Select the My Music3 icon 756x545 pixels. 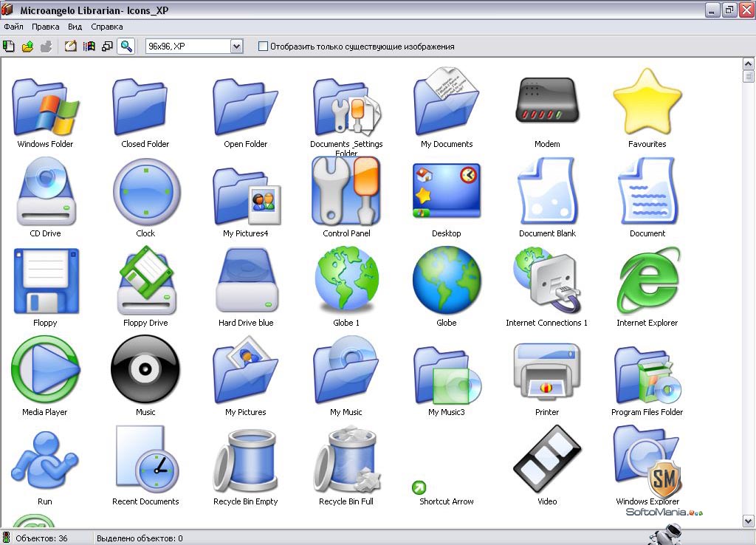point(447,374)
